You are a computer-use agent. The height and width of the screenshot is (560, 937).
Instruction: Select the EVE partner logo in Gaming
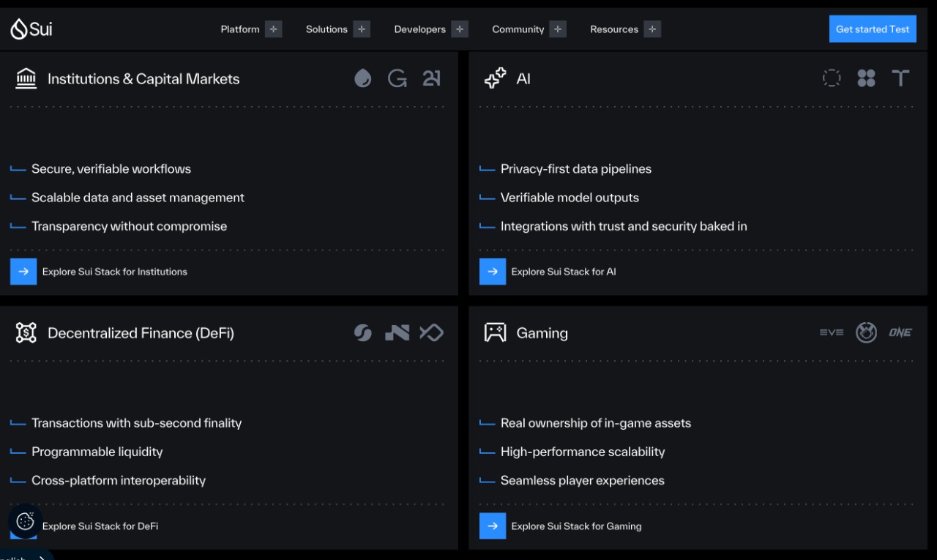pyautogui.click(x=832, y=332)
